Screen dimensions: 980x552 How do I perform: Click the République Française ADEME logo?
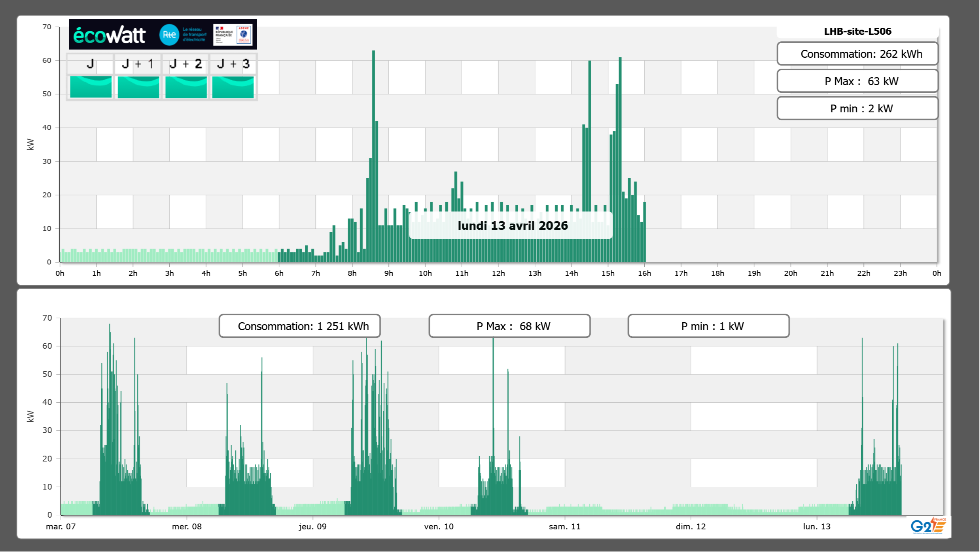click(233, 35)
